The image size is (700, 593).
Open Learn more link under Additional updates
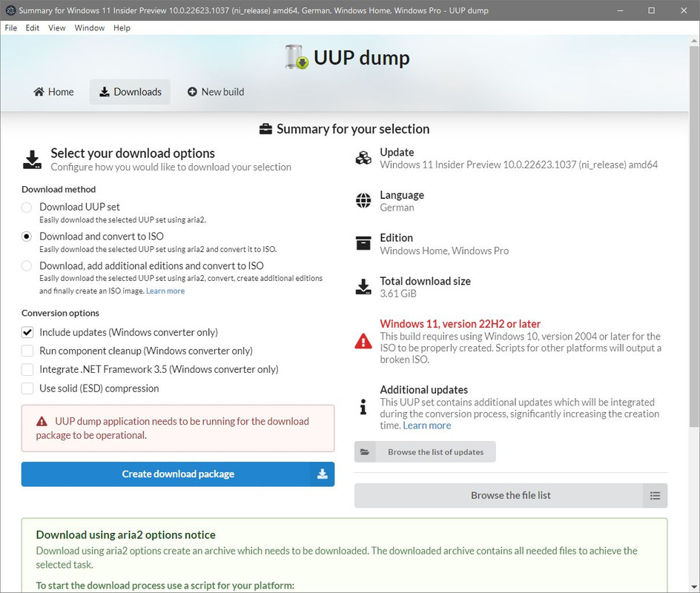(427, 425)
